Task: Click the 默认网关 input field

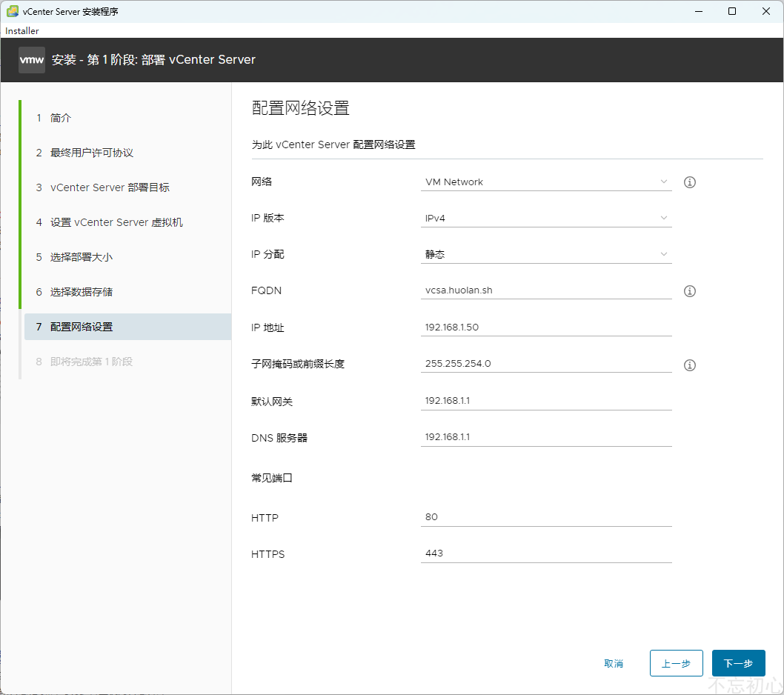Action: click(x=546, y=401)
